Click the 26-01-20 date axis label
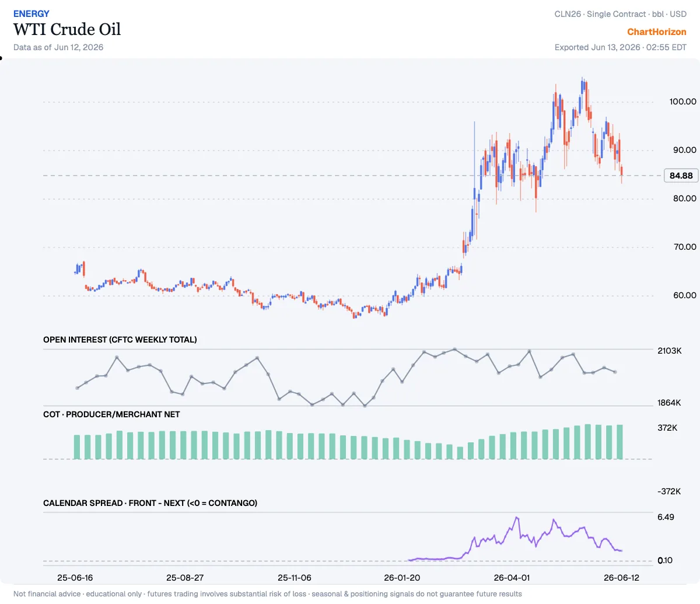This screenshot has height=604, width=700. coord(402,578)
